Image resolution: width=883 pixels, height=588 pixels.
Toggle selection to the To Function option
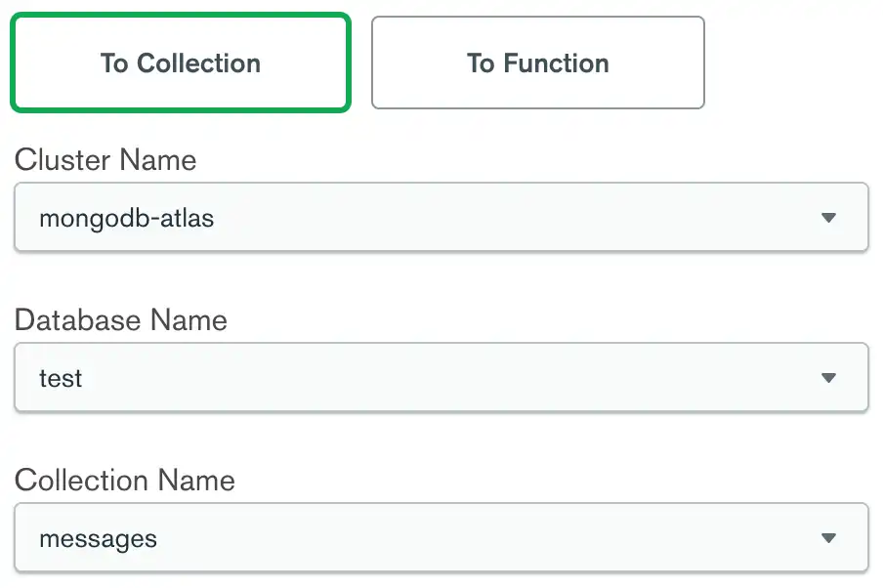pos(538,62)
